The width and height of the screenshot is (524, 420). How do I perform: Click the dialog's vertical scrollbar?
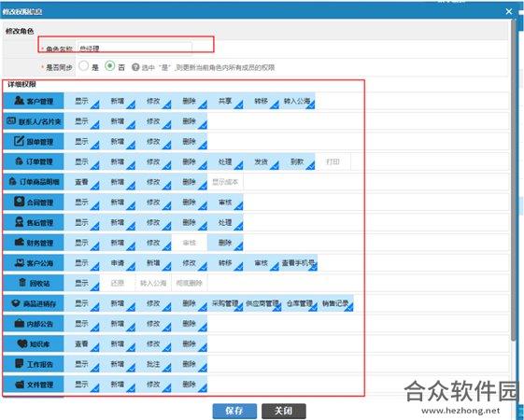click(514, 180)
